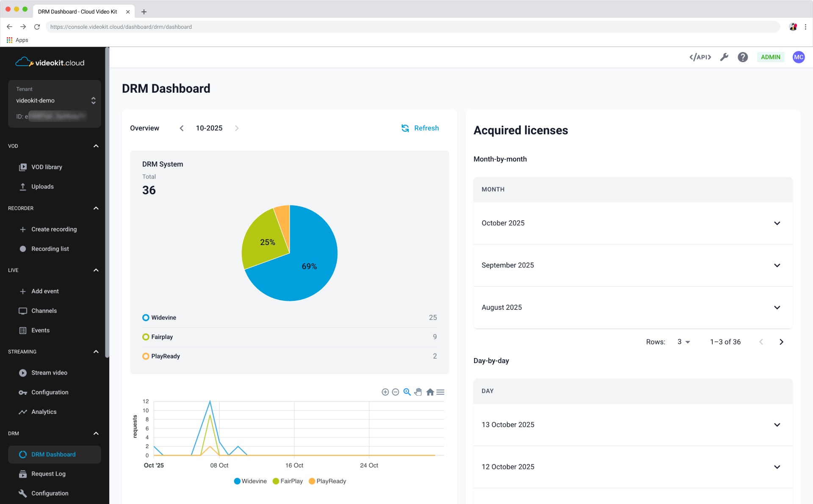Toggle the Widevine series in the chart legend

(x=250, y=481)
